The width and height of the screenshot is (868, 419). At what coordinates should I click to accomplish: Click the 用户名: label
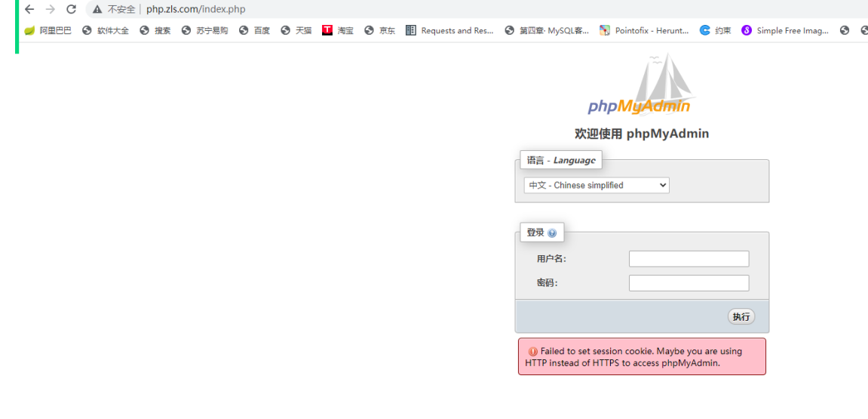click(551, 259)
